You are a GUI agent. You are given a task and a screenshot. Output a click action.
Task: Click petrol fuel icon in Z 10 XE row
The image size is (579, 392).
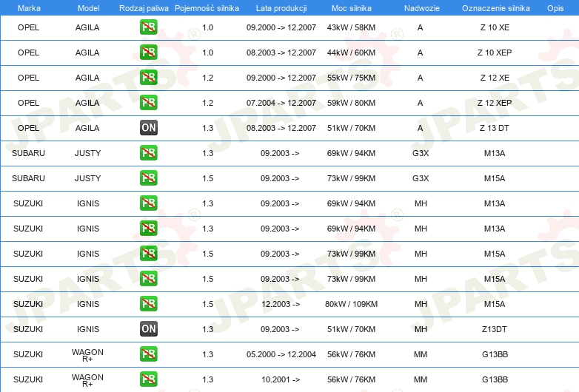(148, 27)
